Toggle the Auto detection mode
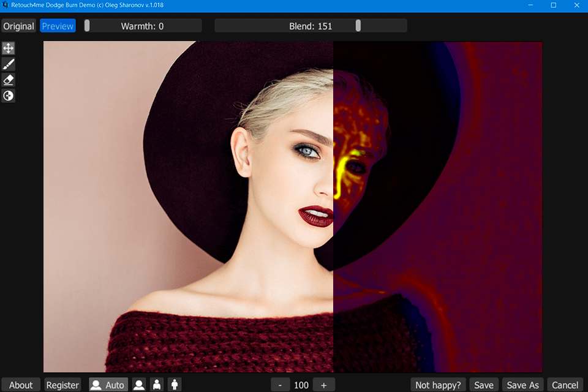Viewport: 588px width, 392px height. (x=108, y=385)
